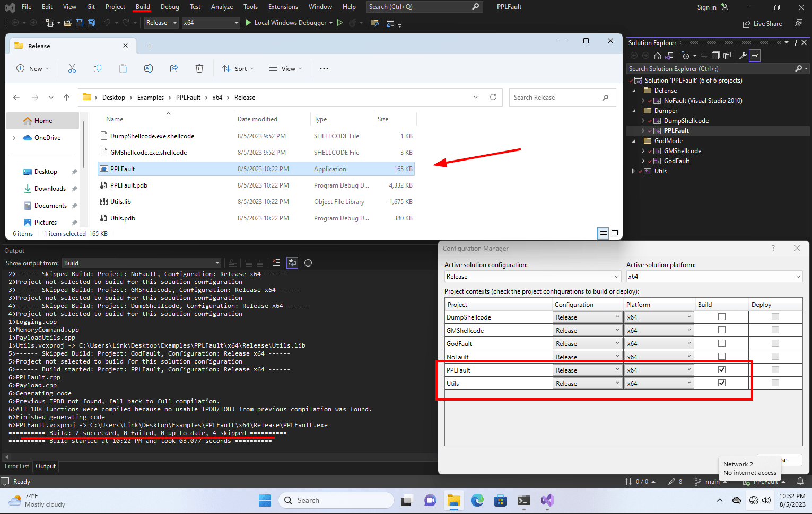Expand the NoFault project node

point(643,101)
